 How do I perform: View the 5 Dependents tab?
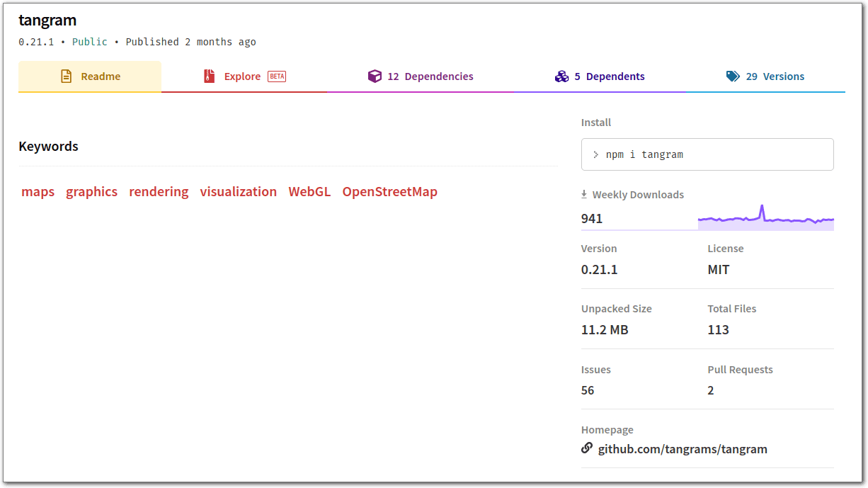(600, 76)
